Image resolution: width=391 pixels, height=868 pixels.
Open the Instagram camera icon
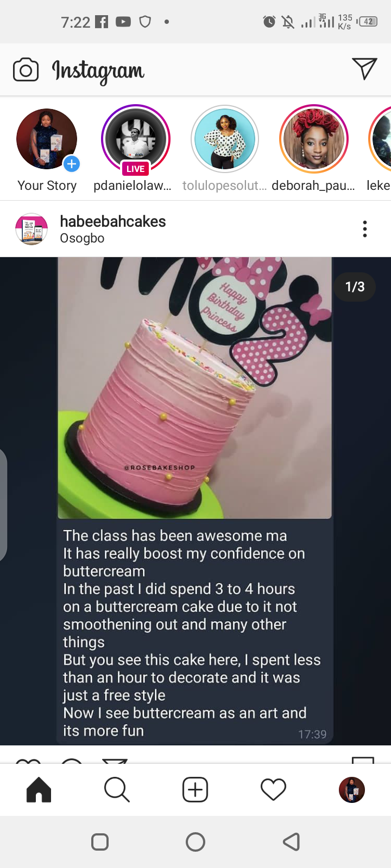(x=26, y=70)
